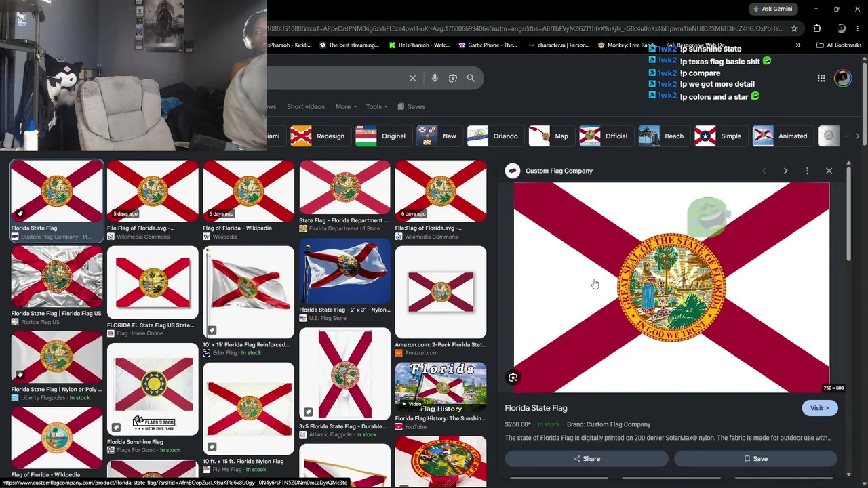
Task: Click the $260.00* price text
Action: tap(517, 424)
